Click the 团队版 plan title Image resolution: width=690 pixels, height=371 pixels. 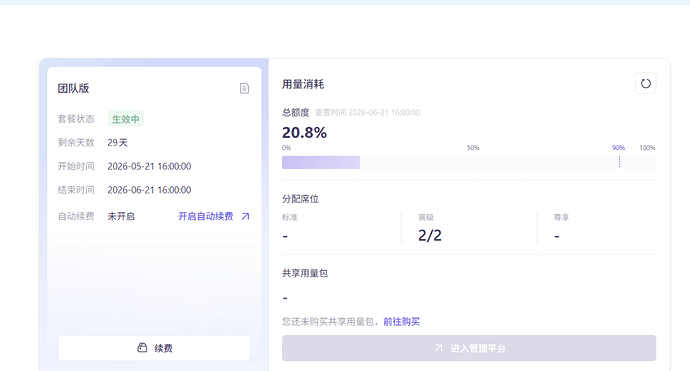pyautogui.click(x=73, y=88)
